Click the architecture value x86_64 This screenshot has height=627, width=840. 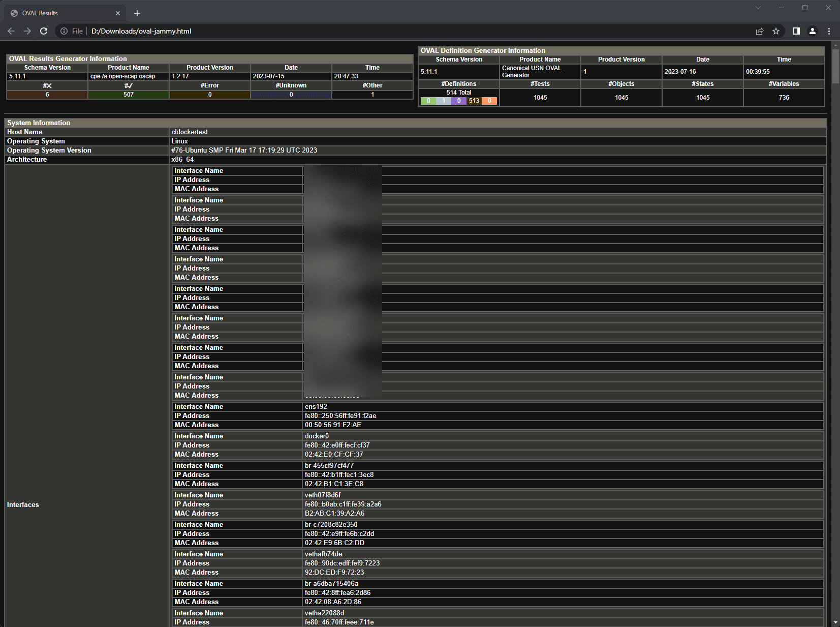click(182, 160)
